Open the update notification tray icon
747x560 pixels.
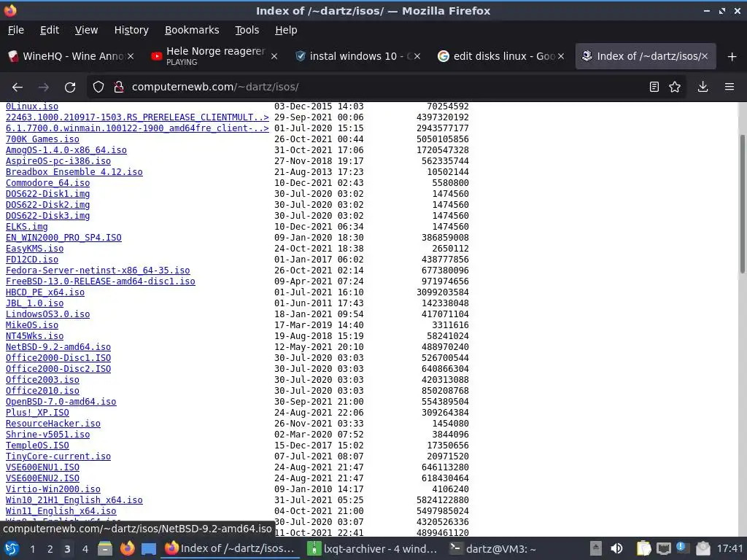[681, 548]
